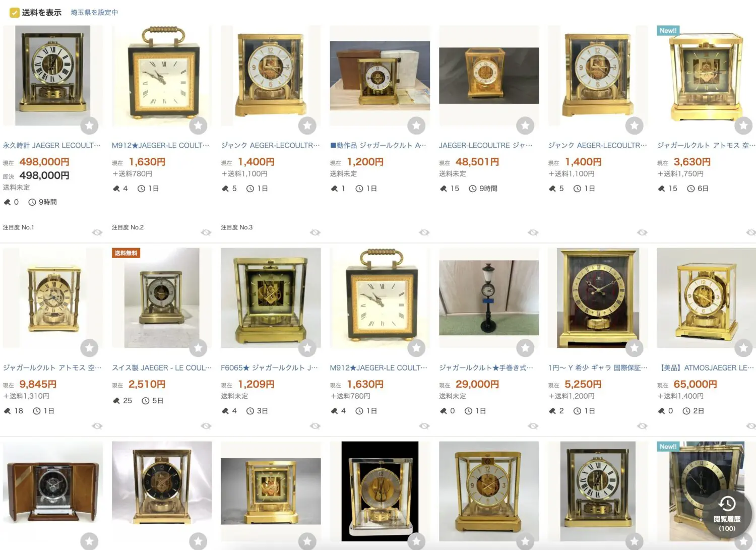Viewport: 756px width, 550px height.
Task: Star the F6065 ジャガールクルト 1,209円 listing
Action: point(307,348)
